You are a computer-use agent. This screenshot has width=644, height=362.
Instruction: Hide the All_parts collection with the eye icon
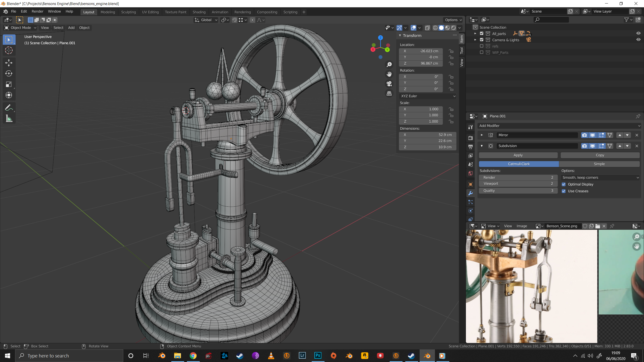point(638,33)
